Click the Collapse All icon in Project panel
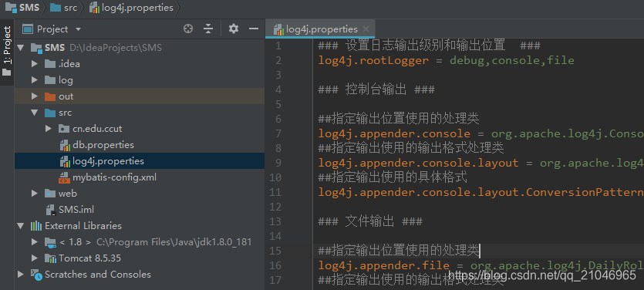Viewport: 644px width, 290px height. click(209, 29)
